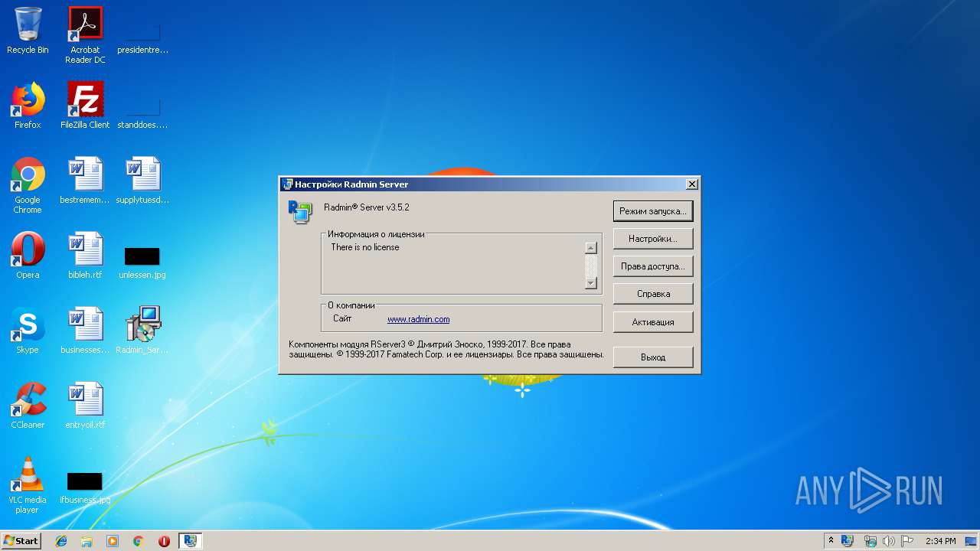The height and width of the screenshot is (551, 980).
Task: Open Opera from the taskbar
Action: click(164, 541)
